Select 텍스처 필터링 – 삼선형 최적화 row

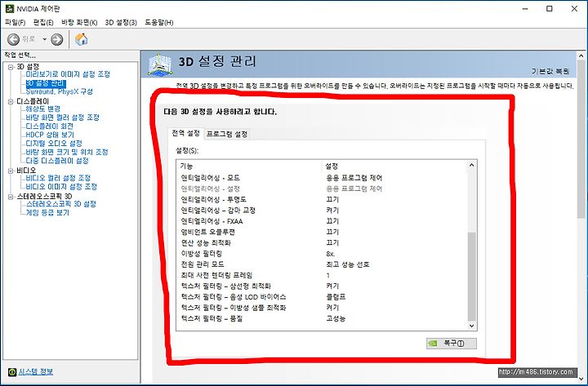(x=322, y=286)
